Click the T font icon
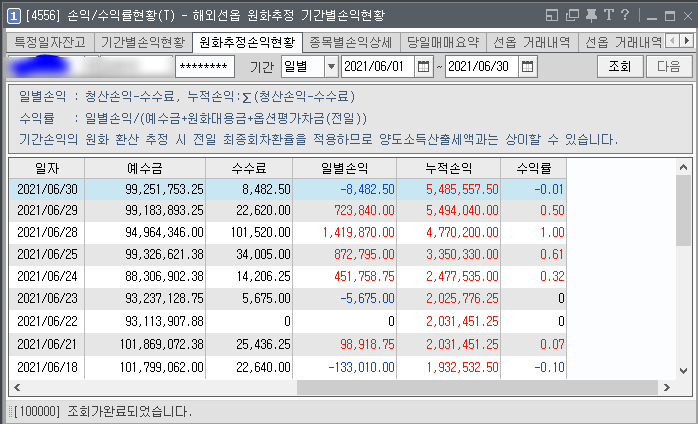698x424 pixels. tap(609, 16)
